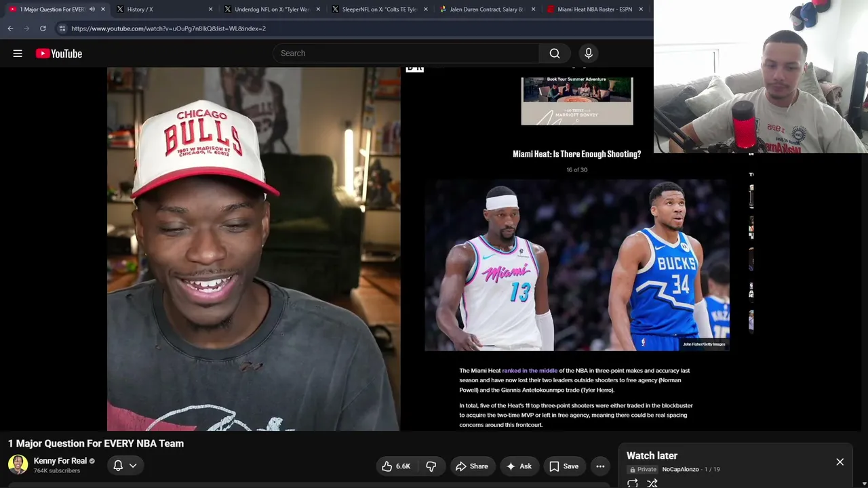Click the YouTube search input field
Image resolution: width=868 pixels, height=488 pixels.
[x=407, y=54]
